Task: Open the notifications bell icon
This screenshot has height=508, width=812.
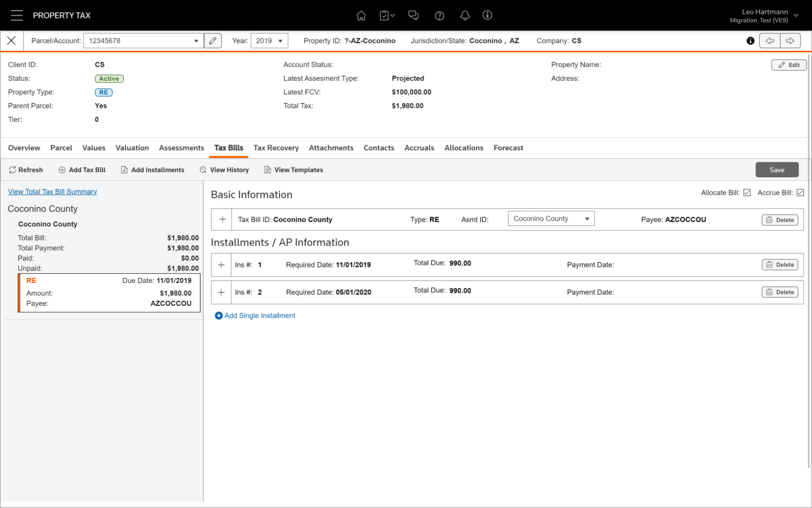Action: pos(465,16)
